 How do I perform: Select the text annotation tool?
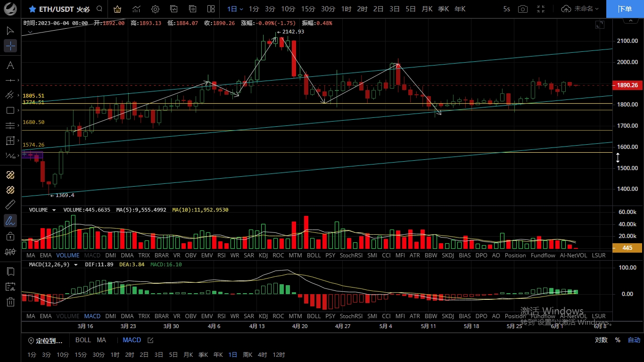(x=10, y=65)
